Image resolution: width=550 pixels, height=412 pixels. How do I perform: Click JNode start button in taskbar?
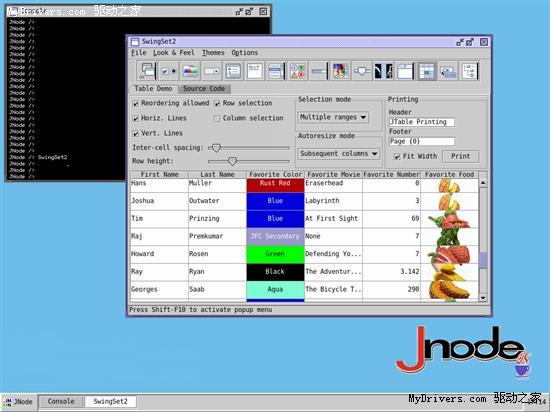click(18, 401)
